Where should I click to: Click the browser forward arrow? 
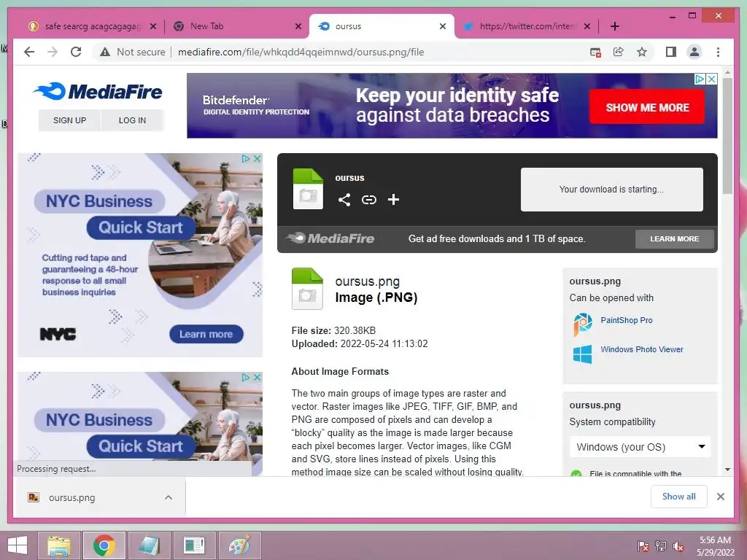53,52
